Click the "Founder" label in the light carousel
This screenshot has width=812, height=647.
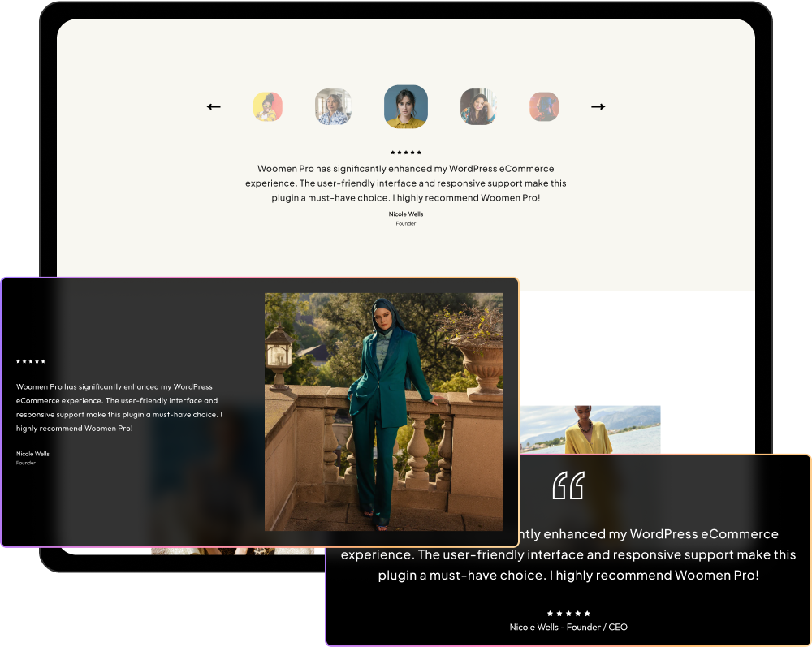click(x=406, y=223)
